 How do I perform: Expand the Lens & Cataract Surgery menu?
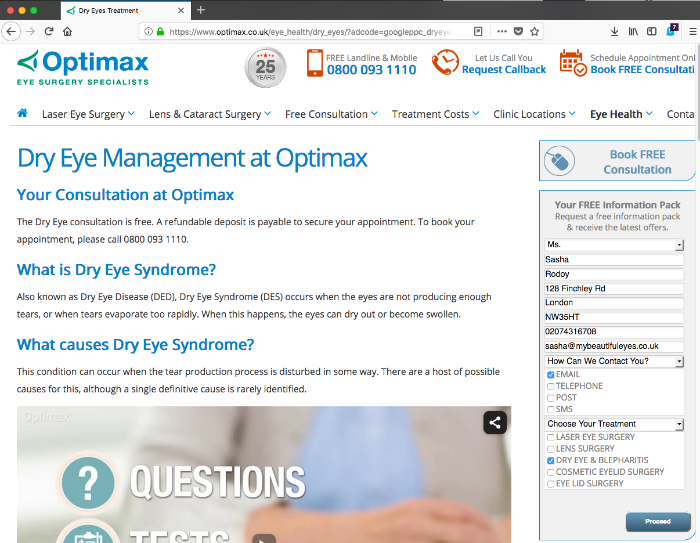(210, 114)
